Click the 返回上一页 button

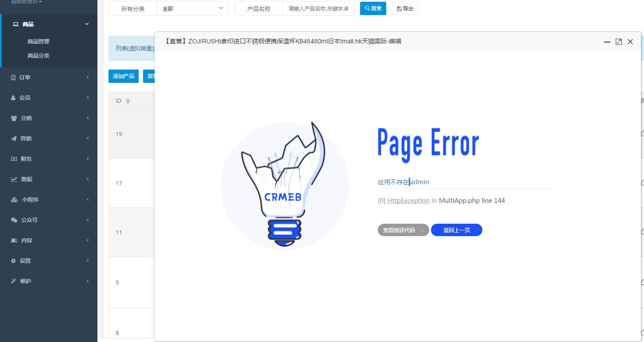[457, 230]
